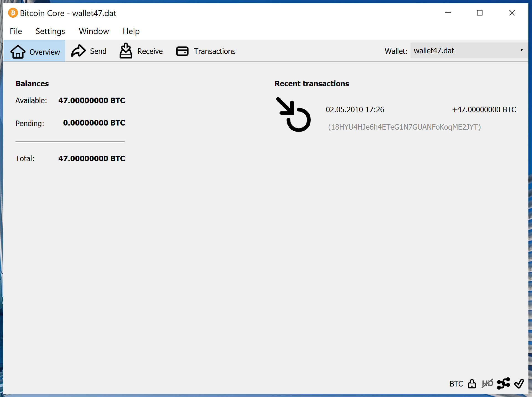Click the BTC unit selector in status bar
This screenshot has height=397, width=532.
point(456,384)
